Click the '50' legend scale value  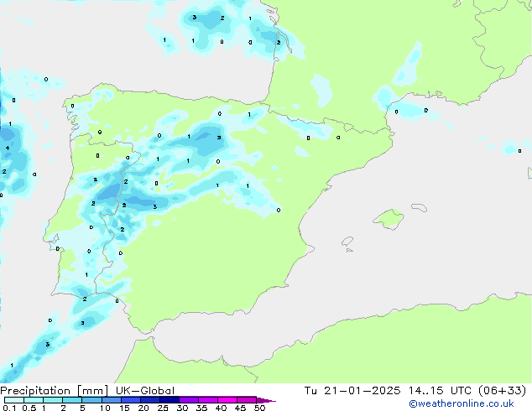coord(260,408)
